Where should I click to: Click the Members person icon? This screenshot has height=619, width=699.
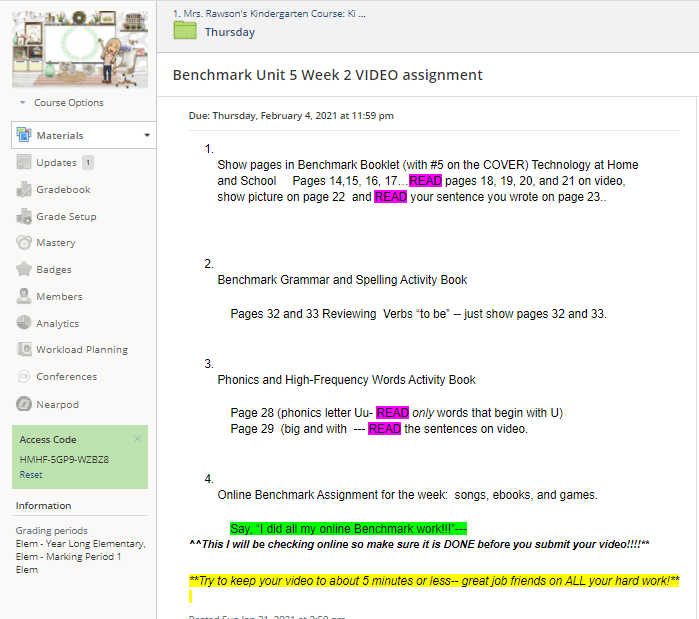[x=24, y=296]
